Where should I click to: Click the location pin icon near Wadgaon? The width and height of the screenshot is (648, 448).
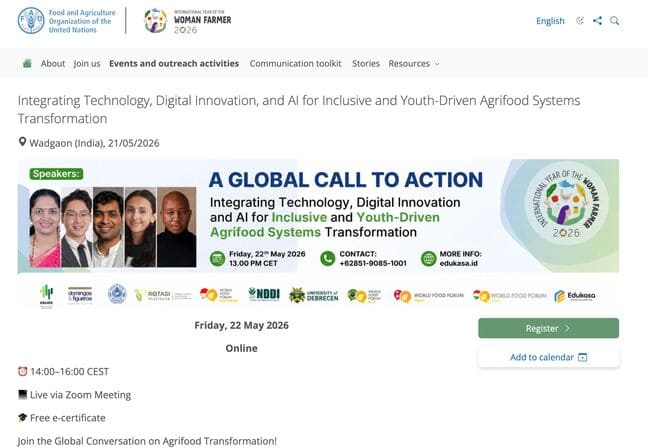point(22,142)
